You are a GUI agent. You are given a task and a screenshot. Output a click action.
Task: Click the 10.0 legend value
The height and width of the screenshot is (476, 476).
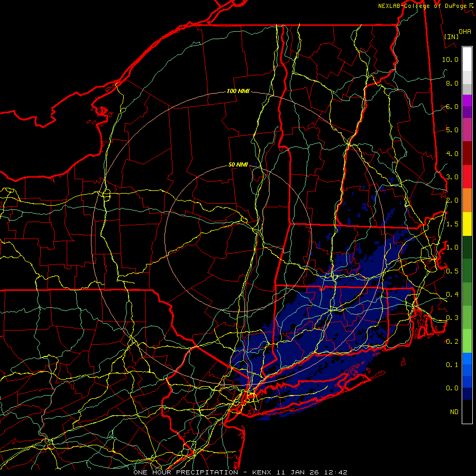tap(450, 59)
